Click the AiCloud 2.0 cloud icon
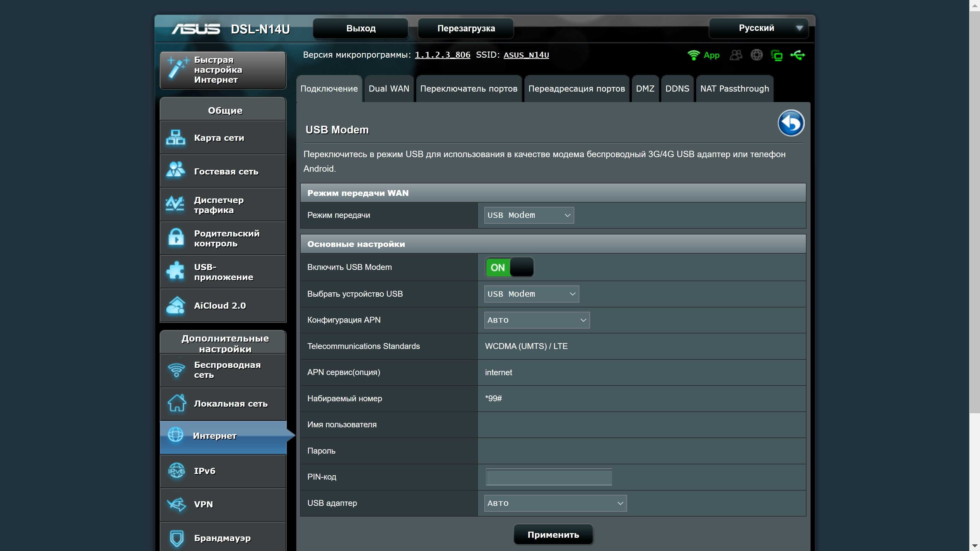The image size is (980, 551). [x=176, y=305]
